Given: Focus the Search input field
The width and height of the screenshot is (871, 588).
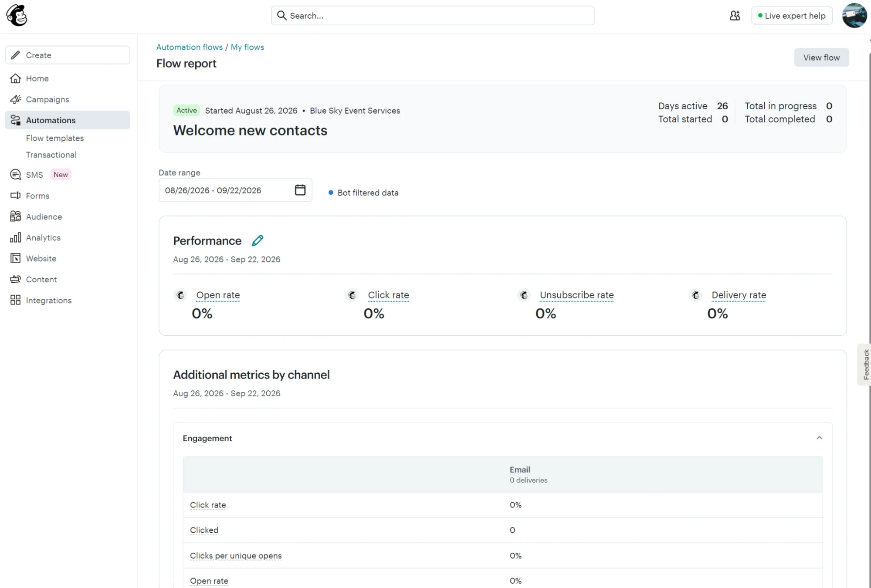Looking at the screenshot, I should pyautogui.click(x=433, y=16).
